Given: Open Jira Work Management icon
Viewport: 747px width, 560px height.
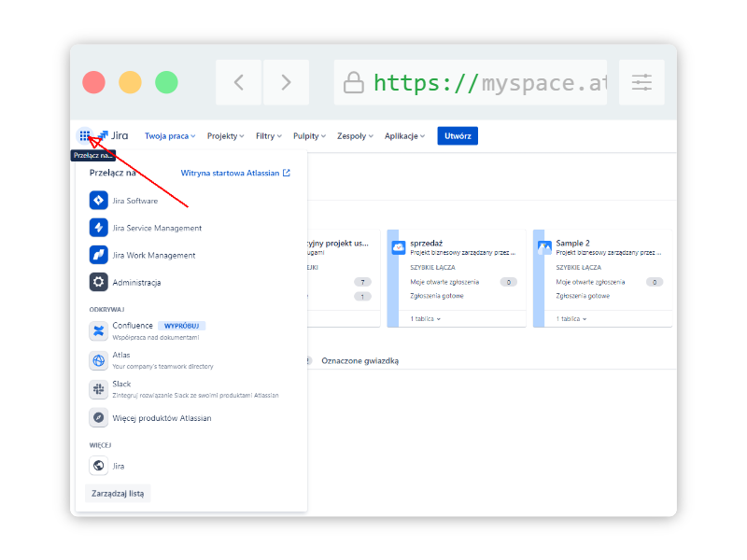Looking at the screenshot, I should (x=99, y=255).
